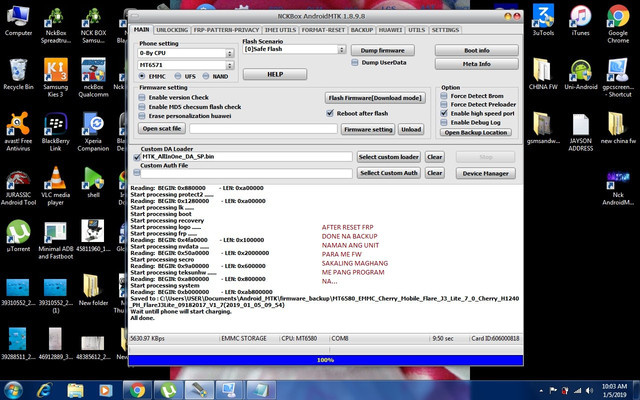The width and height of the screenshot is (640, 400).
Task: Click the Open scat file button
Action: tap(162, 128)
